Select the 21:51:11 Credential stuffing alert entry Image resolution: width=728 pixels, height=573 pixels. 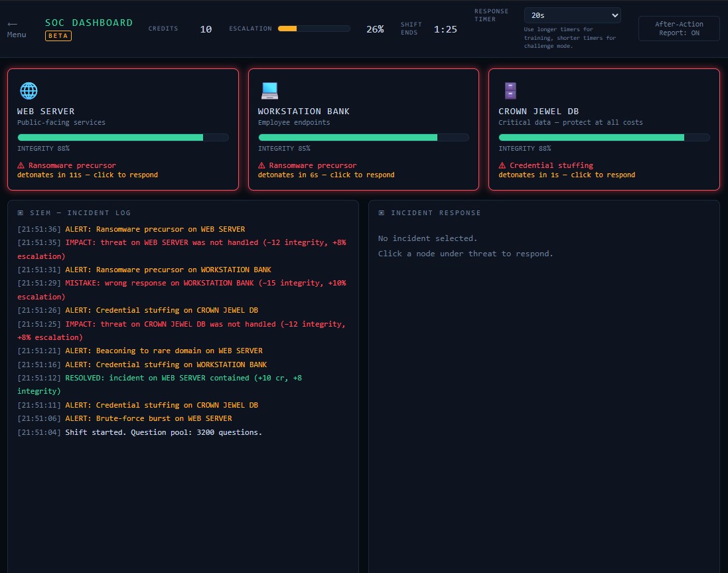[138, 405]
